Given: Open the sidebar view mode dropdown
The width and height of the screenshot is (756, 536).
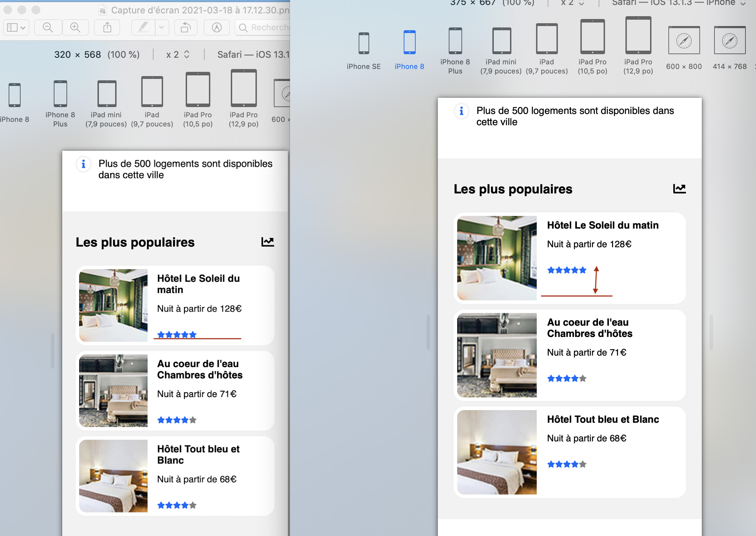Looking at the screenshot, I should pos(16,27).
